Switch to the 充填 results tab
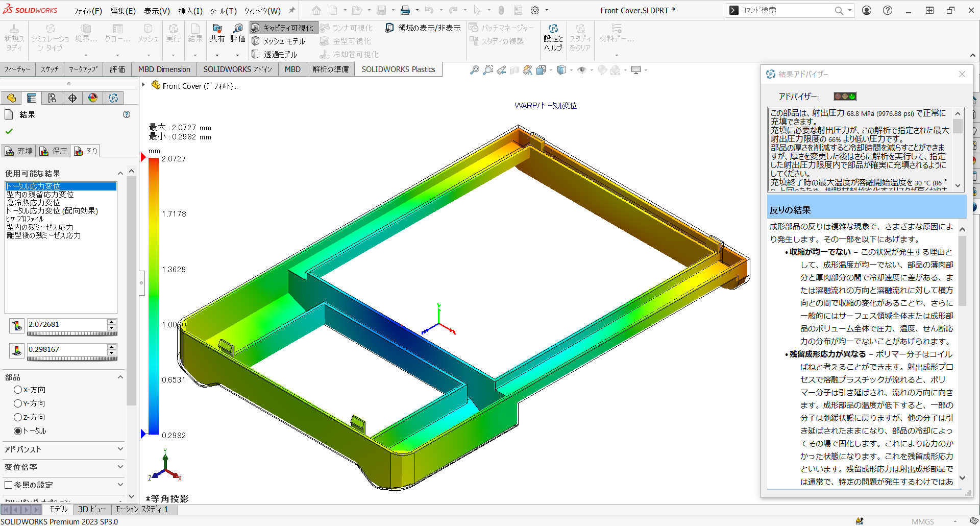This screenshot has width=980, height=526. pos(19,151)
